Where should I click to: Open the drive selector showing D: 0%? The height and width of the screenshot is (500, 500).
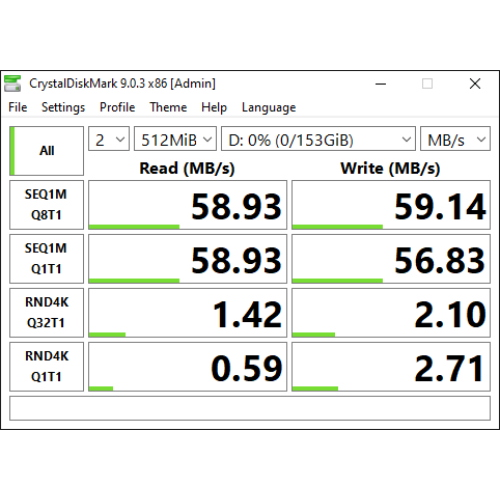coord(318,139)
